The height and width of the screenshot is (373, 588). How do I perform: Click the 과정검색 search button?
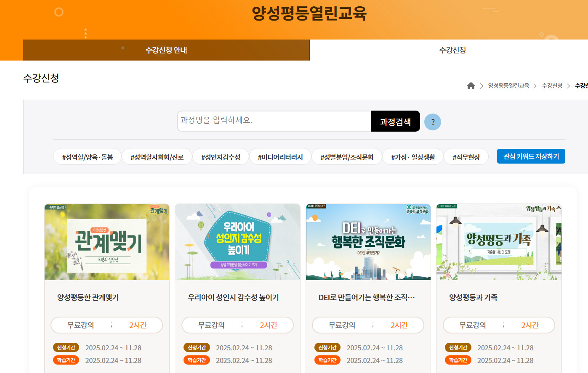pyautogui.click(x=395, y=121)
